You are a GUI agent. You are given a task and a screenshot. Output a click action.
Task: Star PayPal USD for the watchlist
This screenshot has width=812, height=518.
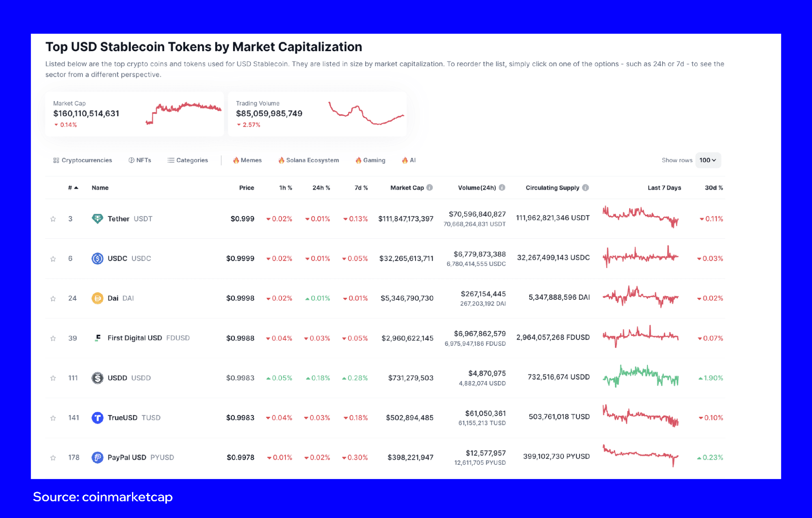pos(53,458)
